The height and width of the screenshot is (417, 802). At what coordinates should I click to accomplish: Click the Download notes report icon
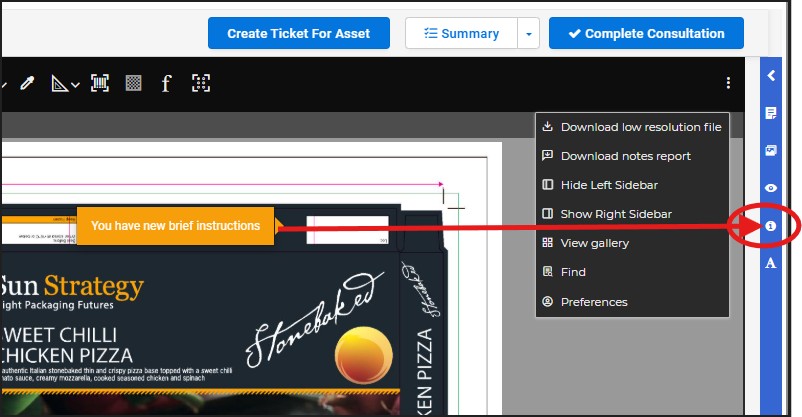pyautogui.click(x=547, y=155)
